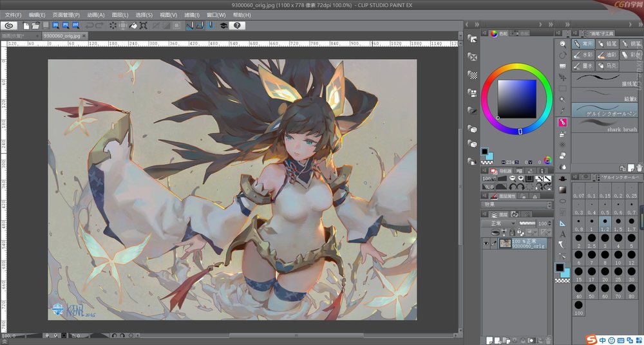Screen dimensions: 644x345
Task: Open the 滤镜(I) menu
Action: [191, 15]
